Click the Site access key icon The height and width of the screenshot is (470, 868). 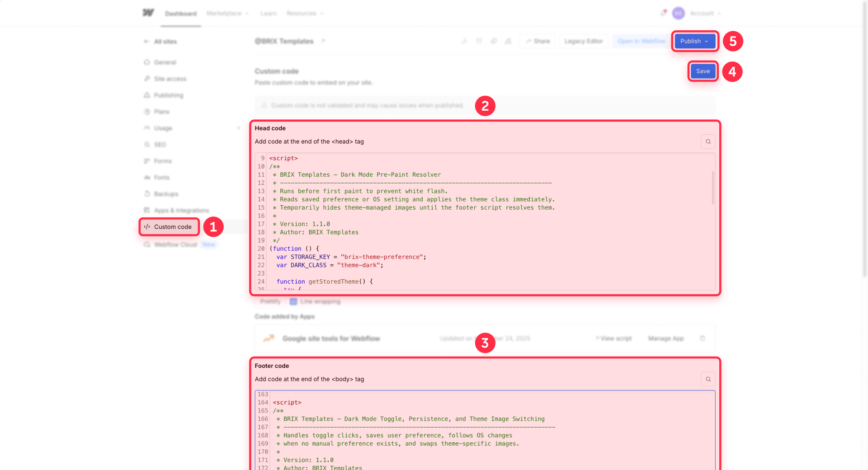pyautogui.click(x=147, y=79)
